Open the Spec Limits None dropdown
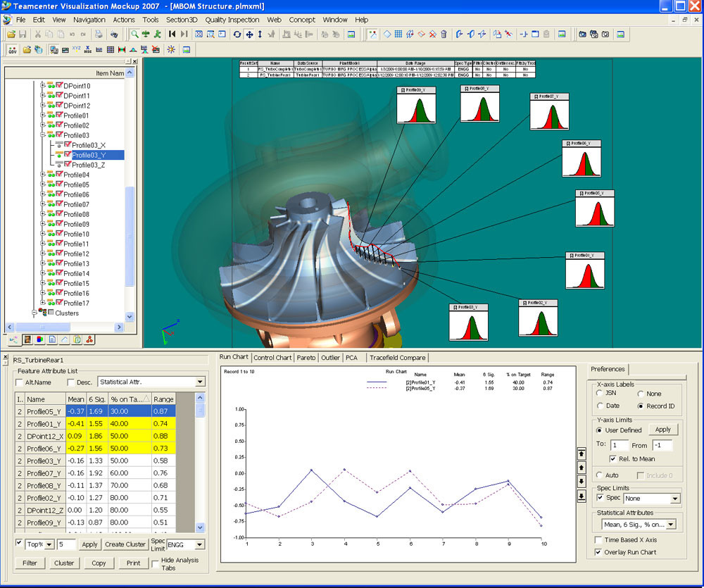 click(651, 498)
